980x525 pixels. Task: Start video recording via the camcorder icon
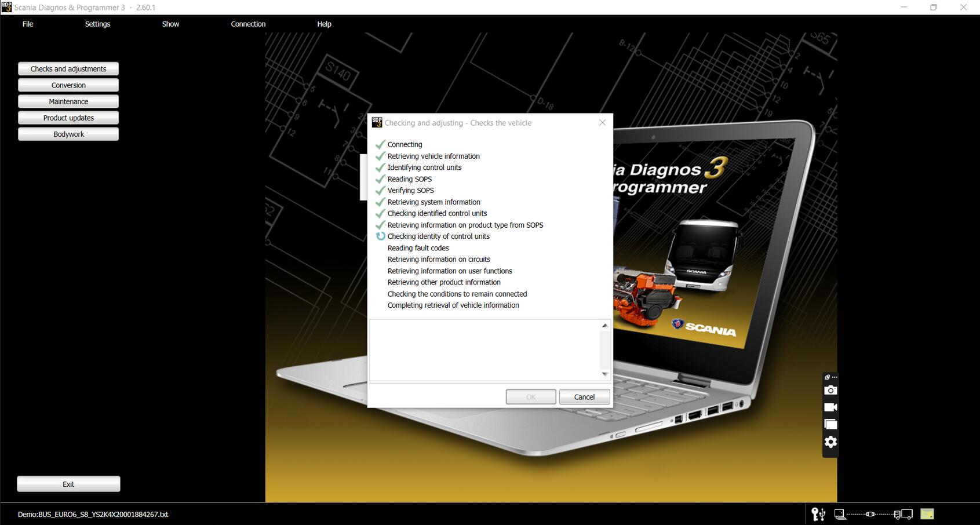click(x=830, y=407)
